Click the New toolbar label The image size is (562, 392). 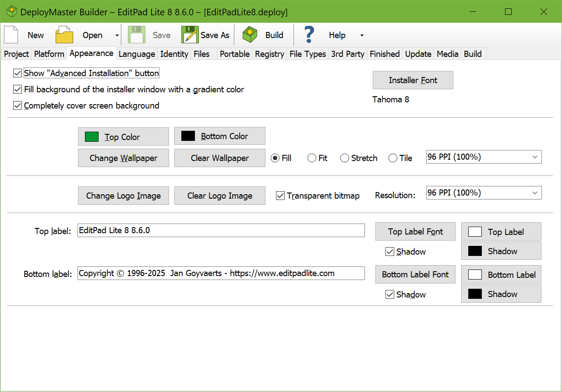[35, 35]
